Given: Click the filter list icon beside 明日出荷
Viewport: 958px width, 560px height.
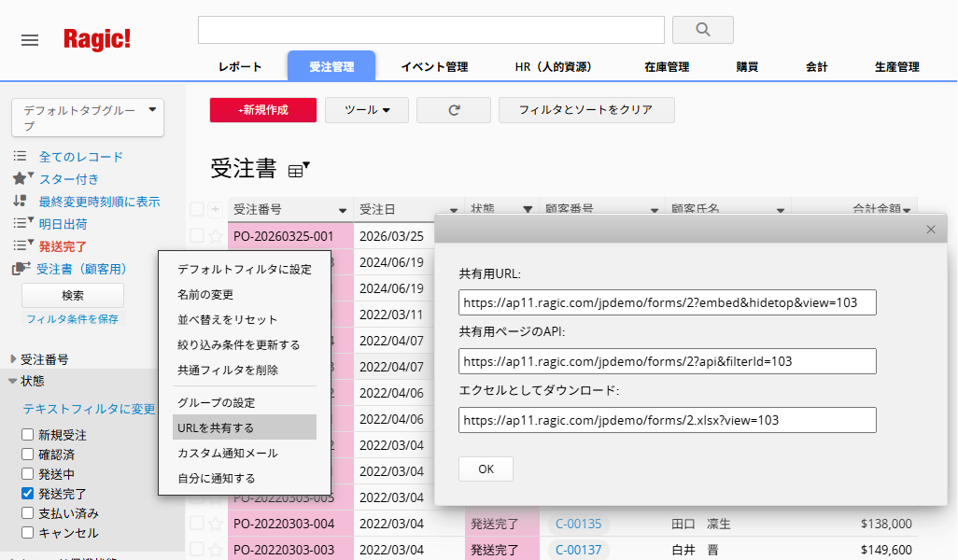Looking at the screenshot, I should coord(22,223).
